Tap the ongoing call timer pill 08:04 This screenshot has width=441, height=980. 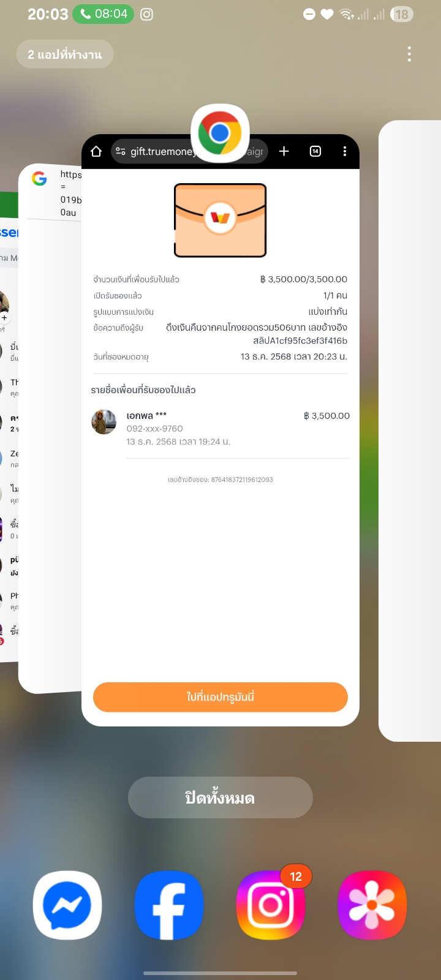pos(104,14)
